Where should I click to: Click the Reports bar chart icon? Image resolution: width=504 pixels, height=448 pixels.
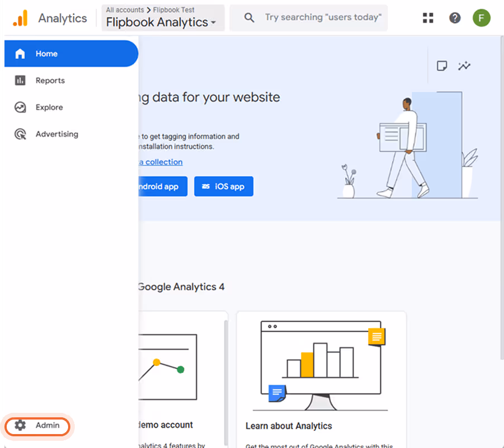tap(20, 80)
